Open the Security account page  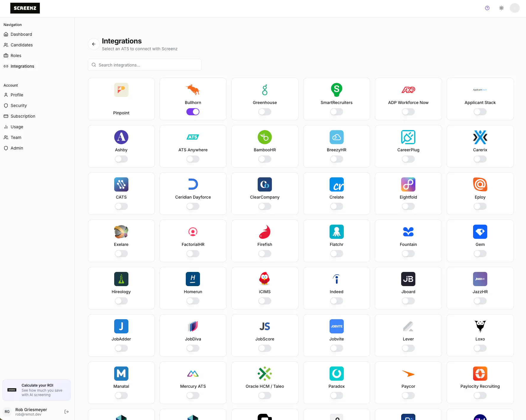coord(19,106)
